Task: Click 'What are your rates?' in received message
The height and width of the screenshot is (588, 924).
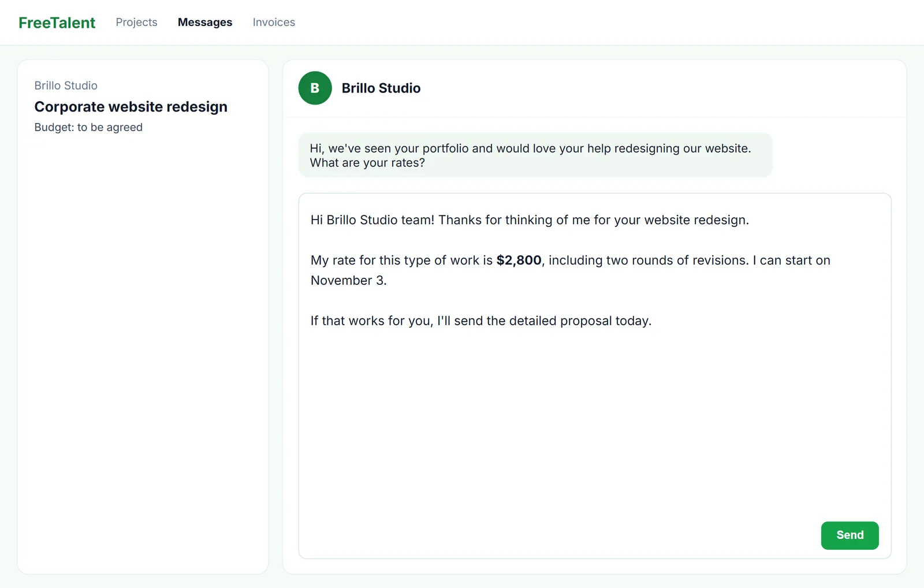Action: click(367, 163)
